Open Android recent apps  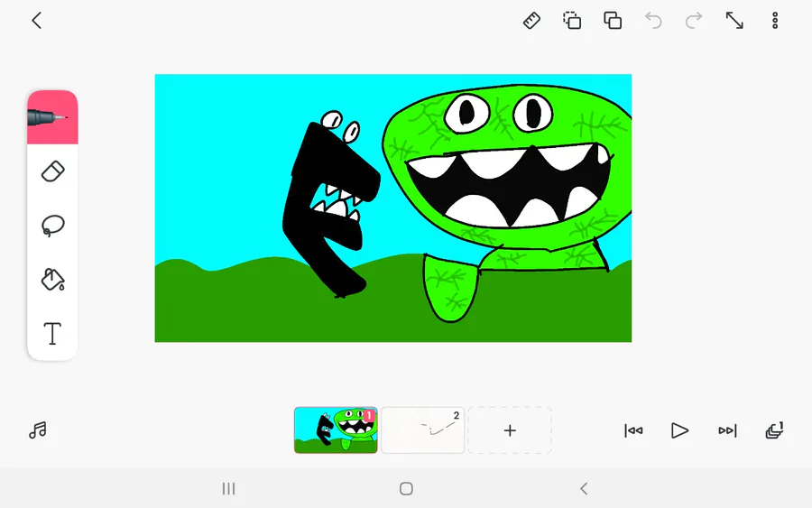228,488
